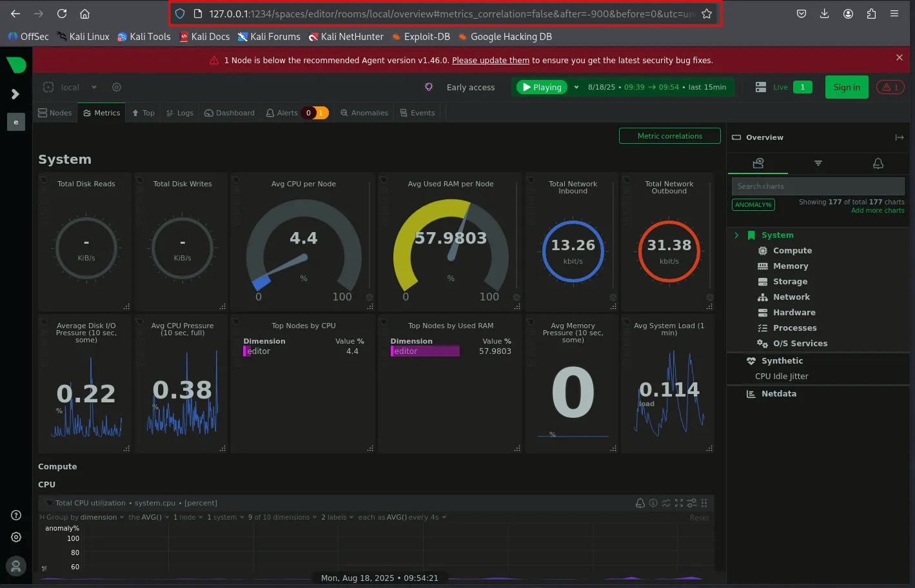Image resolution: width=915 pixels, height=588 pixels.
Task: Open the red alert warning badge
Action: pos(890,87)
